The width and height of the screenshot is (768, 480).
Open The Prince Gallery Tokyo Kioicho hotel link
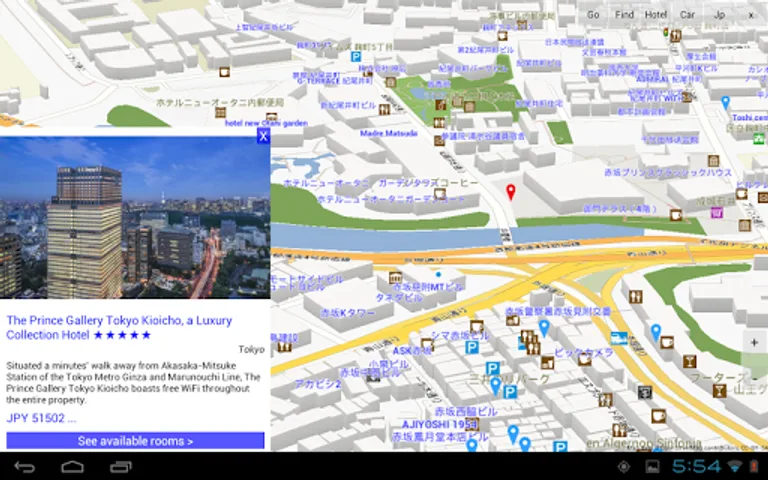(x=119, y=328)
